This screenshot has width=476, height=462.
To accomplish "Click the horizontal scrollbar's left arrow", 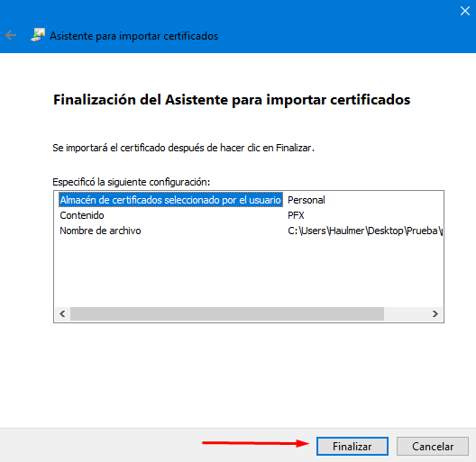I will (x=62, y=313).
